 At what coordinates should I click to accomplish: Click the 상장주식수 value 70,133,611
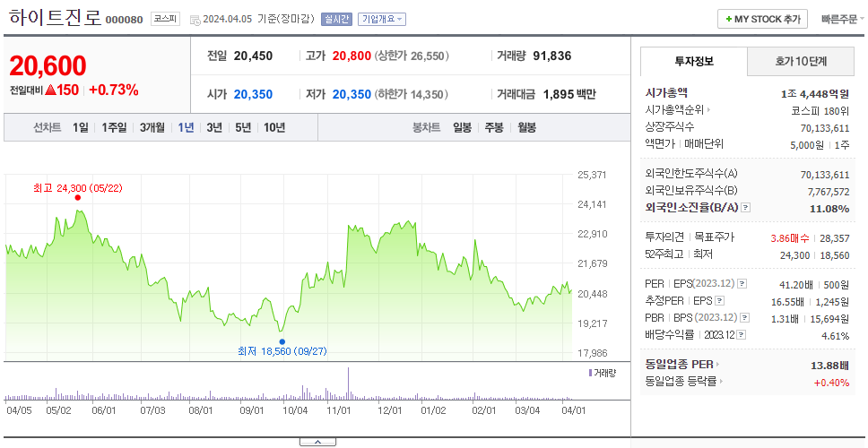(x=825, y=128)
